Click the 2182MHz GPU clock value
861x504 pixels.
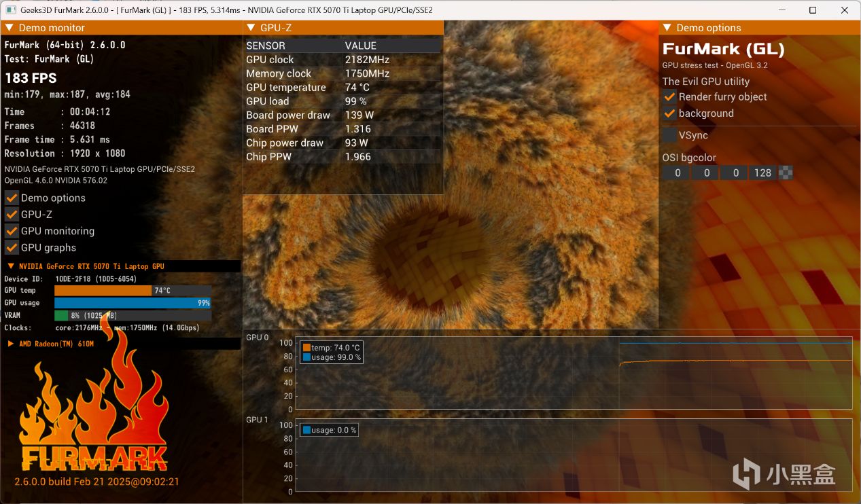click(367, 60)
